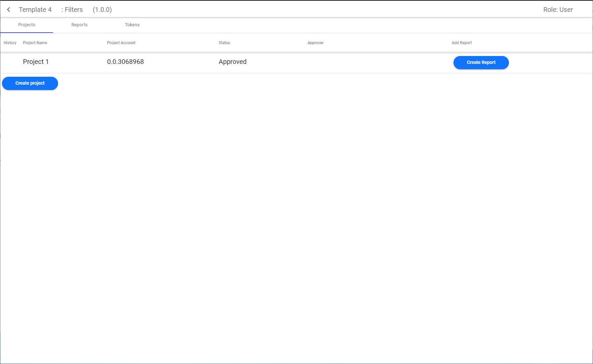The width and height of the screenshot is (593, 364).
Task: Click the Create project button
Action: [30, 83]
